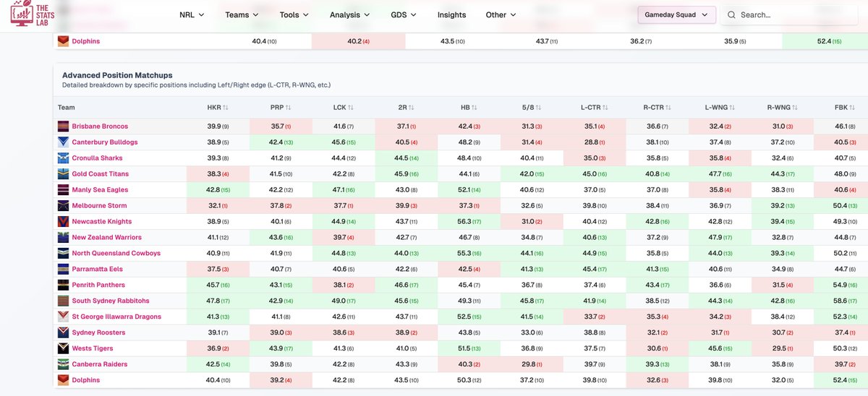The width and height of the screenshot is (868, 396).
Task: Click the Cronulla Sharks team logo
Action: pos(64,158)
